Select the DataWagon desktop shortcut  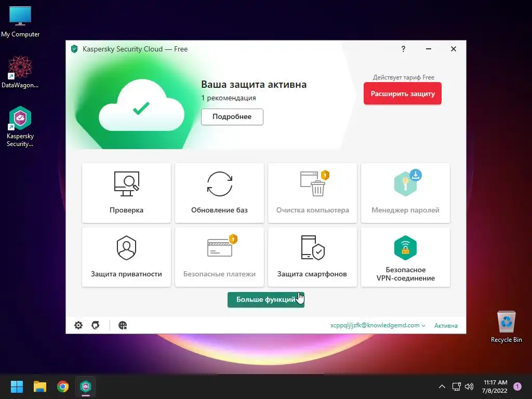[20, 72]
